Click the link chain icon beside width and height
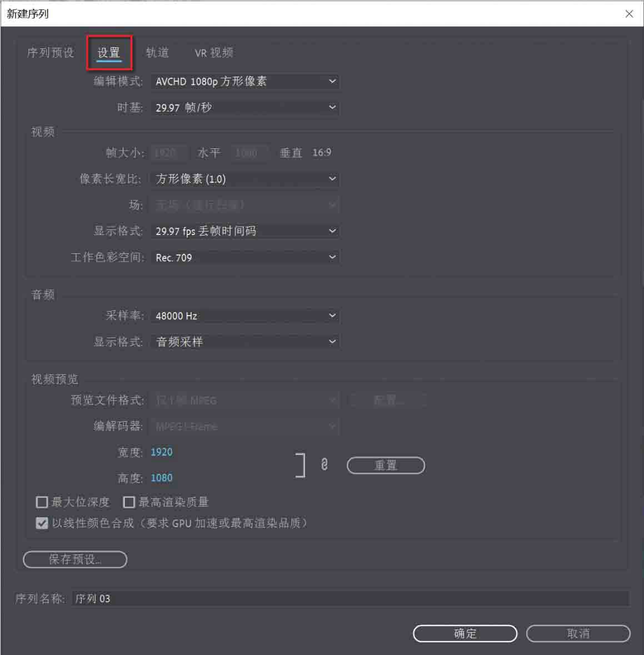The width and height of the screenshot is (644, 655). 325,464
